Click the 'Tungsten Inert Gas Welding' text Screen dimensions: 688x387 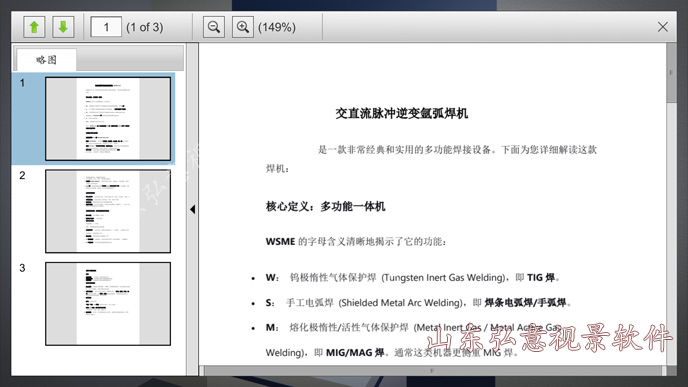[443, 278]
